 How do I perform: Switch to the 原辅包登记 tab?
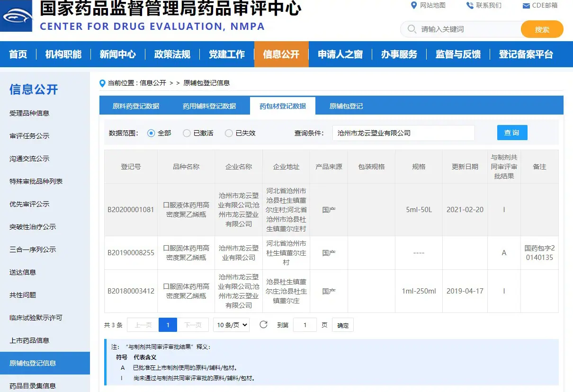coord(346,106)
